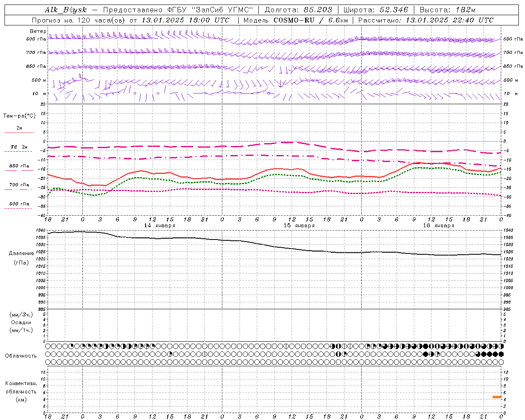Click the (мм/3ч.) precipitation unit label
Viewport: 525px width, 420px height.
[21, 315]
